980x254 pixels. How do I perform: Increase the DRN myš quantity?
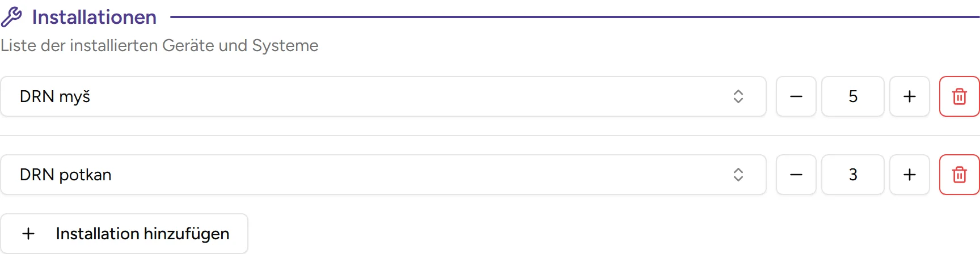click(909, 96)
